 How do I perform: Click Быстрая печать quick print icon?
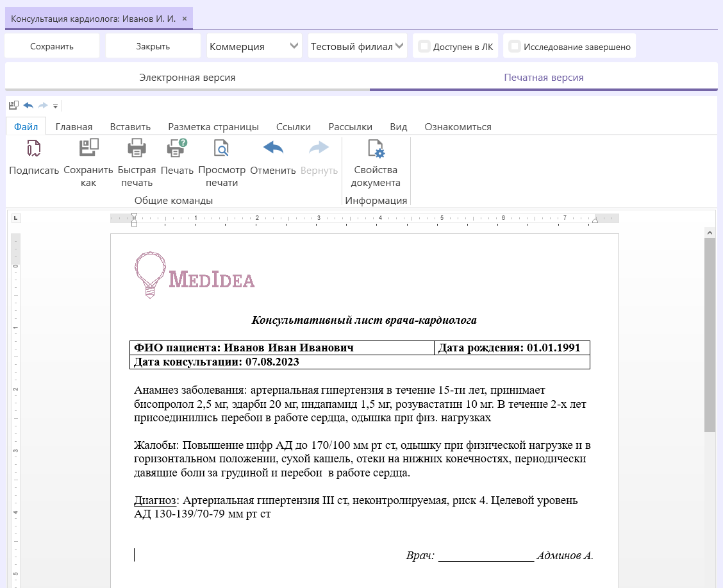pyautogui.click(x=137, y=149)
